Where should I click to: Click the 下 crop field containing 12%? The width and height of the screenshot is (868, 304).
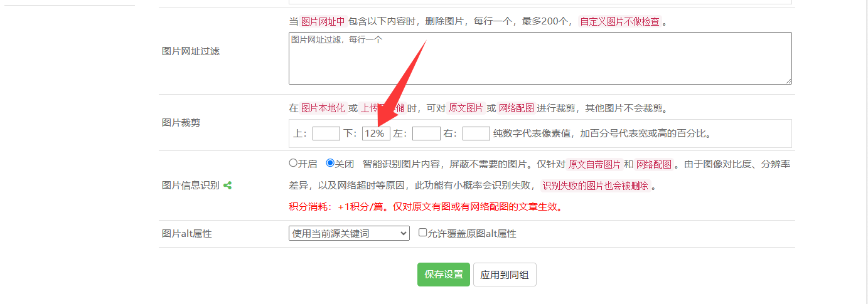376,134
